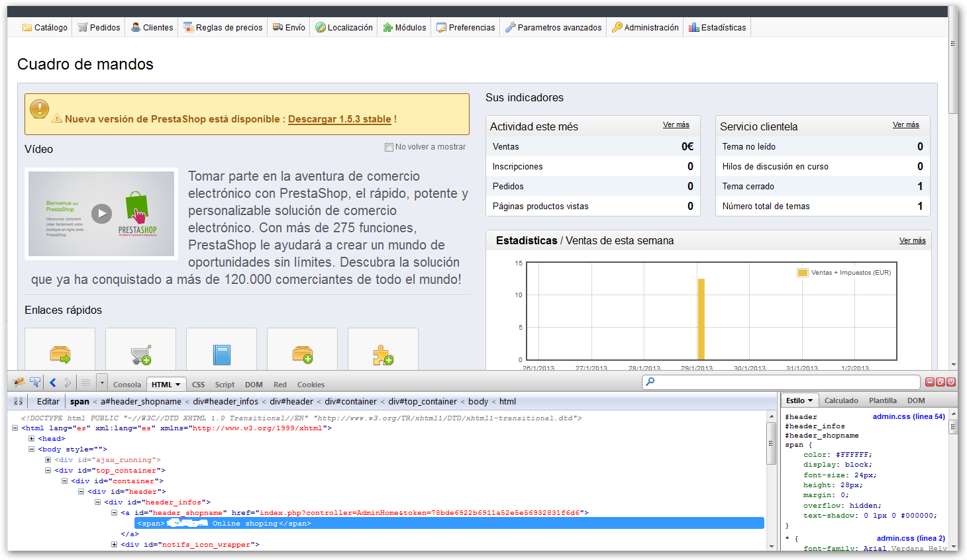967x560 pixels.
Task: Select the highlighted span Online shoping node
Action: (449, 524)
